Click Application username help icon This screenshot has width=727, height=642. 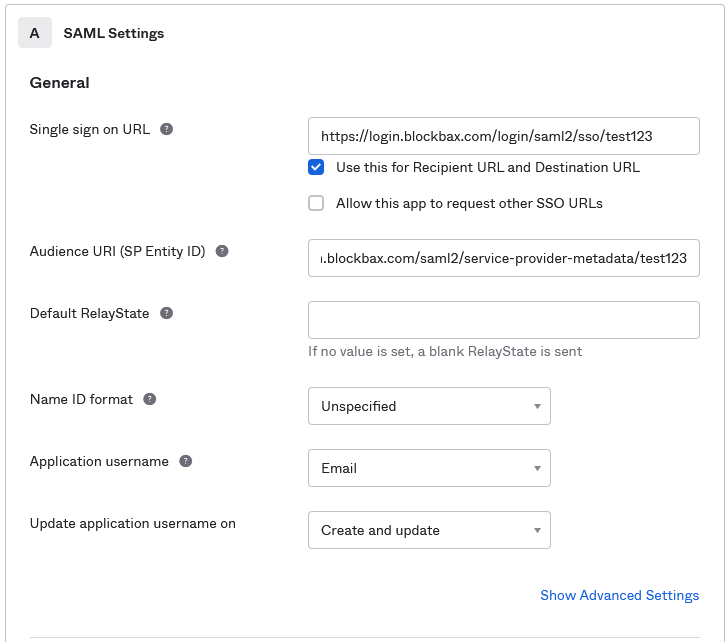click(x=186, y=461)
